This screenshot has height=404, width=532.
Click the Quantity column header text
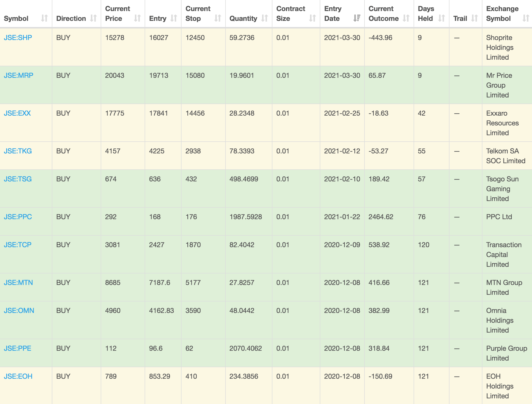click(x=243, y=18)
